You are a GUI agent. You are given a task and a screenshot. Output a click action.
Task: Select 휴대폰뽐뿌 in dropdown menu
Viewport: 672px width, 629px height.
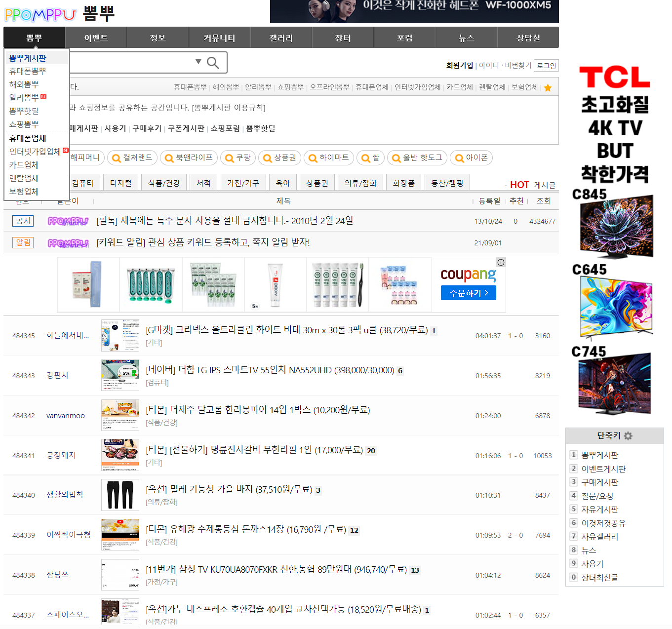[28, 71]
